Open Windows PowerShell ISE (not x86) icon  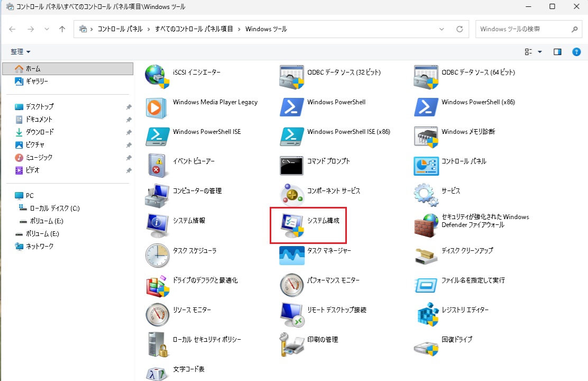pyautogui.click(x=157, y=137)
